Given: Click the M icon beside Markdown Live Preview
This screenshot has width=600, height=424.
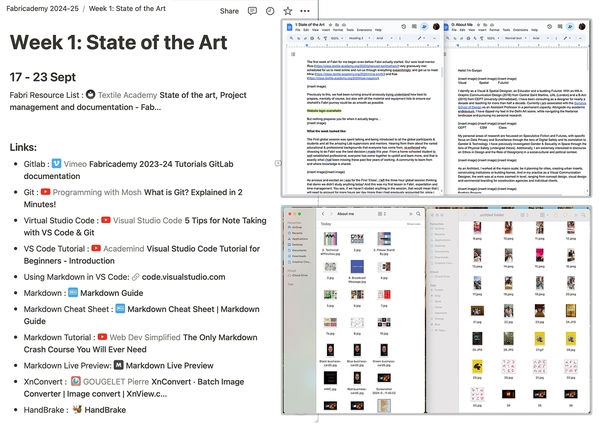Looking at the screenshot, I should click(x=119, y=365).
